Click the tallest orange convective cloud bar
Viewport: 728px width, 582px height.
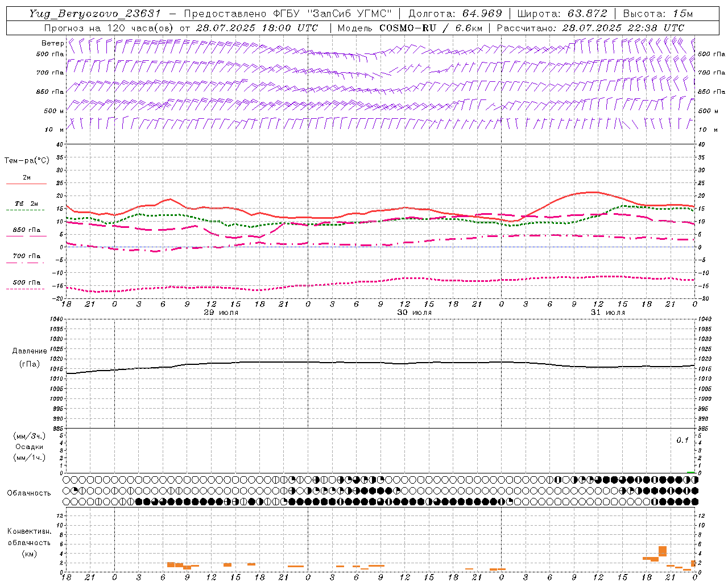663,551
